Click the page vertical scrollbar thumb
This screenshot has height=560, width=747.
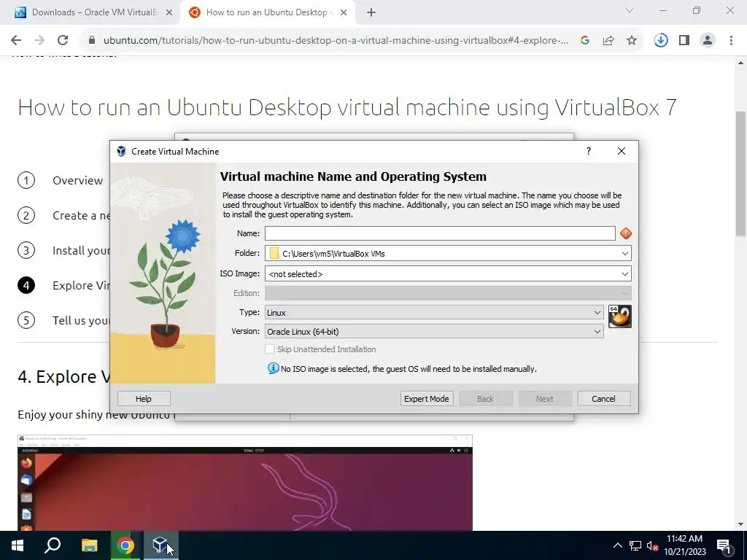[x=740, y=173]
